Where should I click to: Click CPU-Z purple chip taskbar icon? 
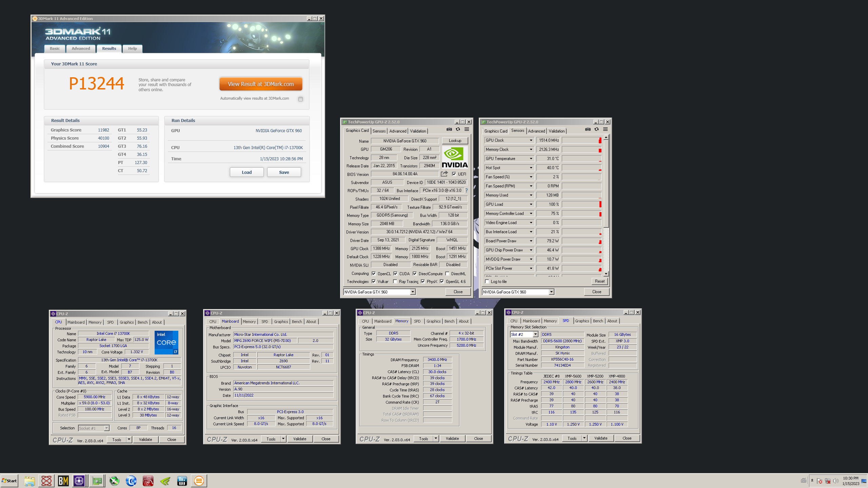pos(79,481)
